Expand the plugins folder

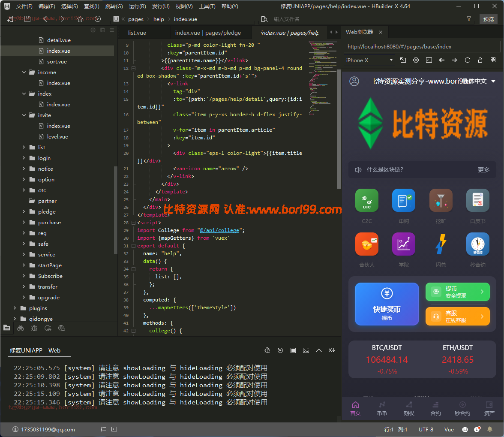pyautogui.click(x=15, y=308)
